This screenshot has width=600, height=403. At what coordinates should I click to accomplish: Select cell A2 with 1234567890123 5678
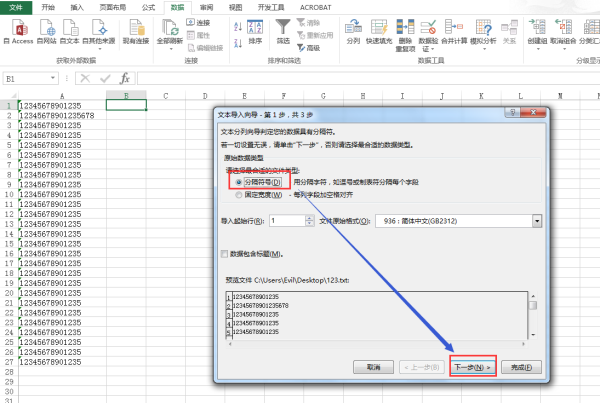[x=62, y=115]
